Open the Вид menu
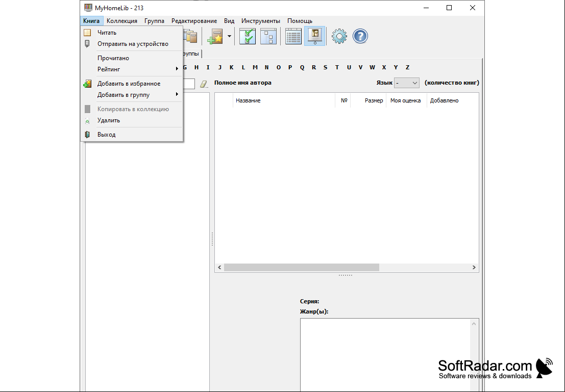The width and height of the screenshot is (565, 392). pos(229,21)
